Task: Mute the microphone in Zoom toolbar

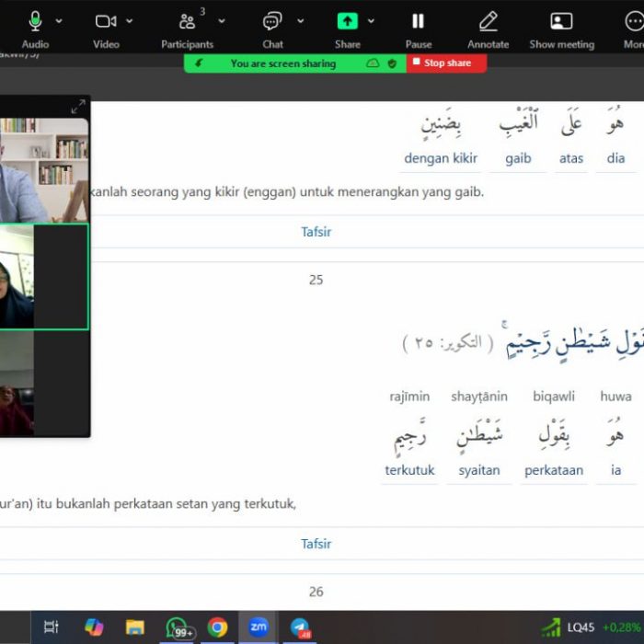Action: click(35, 21)
